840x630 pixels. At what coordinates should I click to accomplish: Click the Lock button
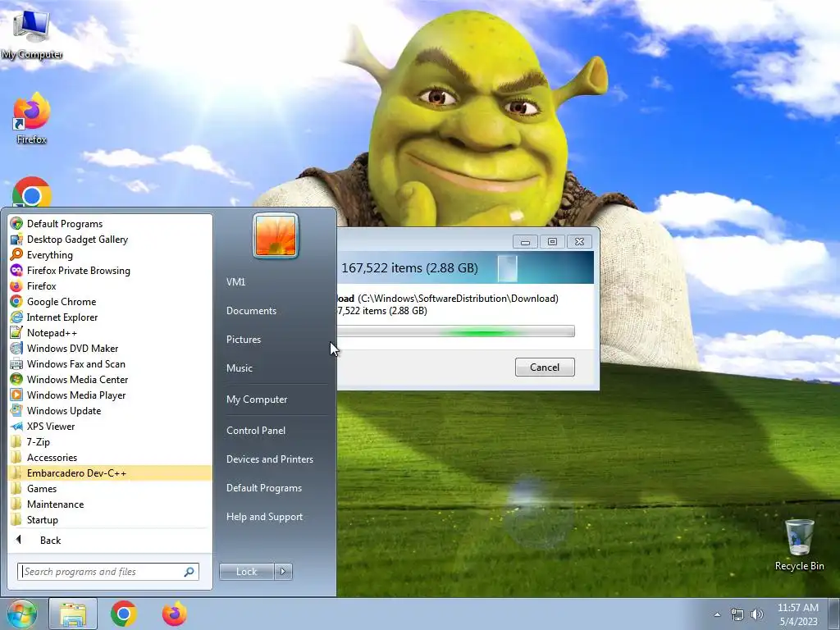coord(246,572)
